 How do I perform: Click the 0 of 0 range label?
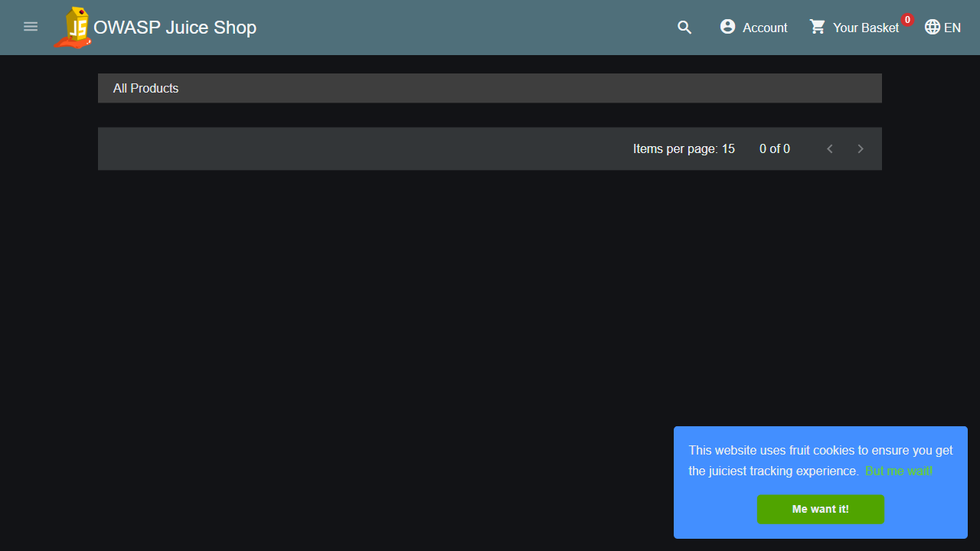775,149
